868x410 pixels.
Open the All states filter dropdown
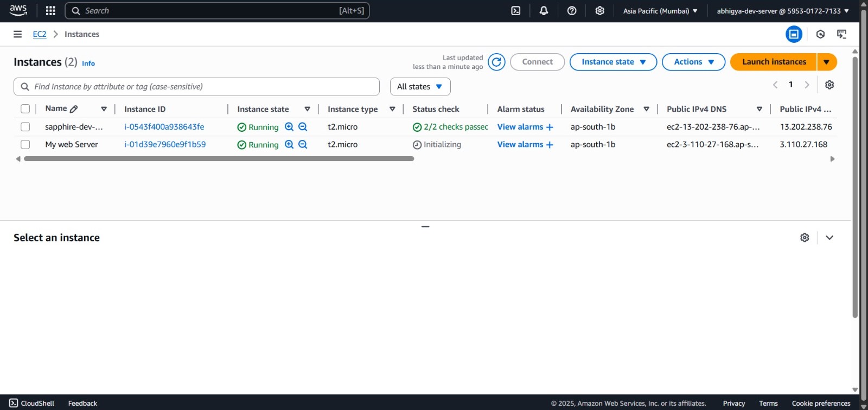point(420,87)
